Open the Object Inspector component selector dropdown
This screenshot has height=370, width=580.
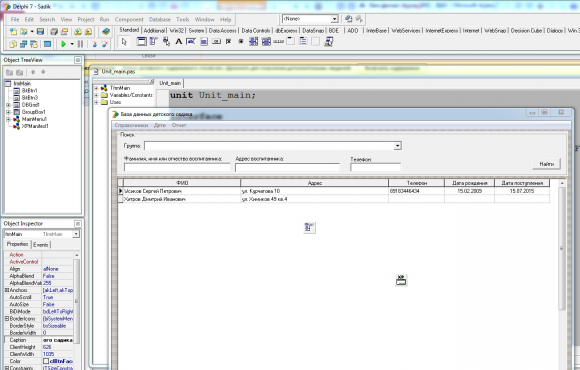(76, 234)
